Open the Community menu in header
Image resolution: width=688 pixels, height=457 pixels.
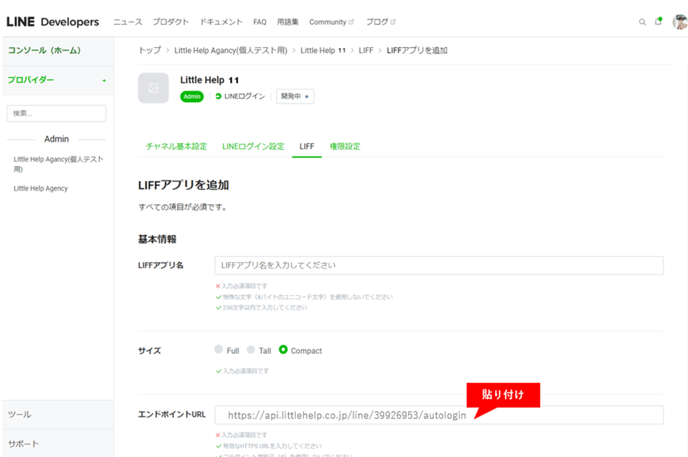(331, 21)
